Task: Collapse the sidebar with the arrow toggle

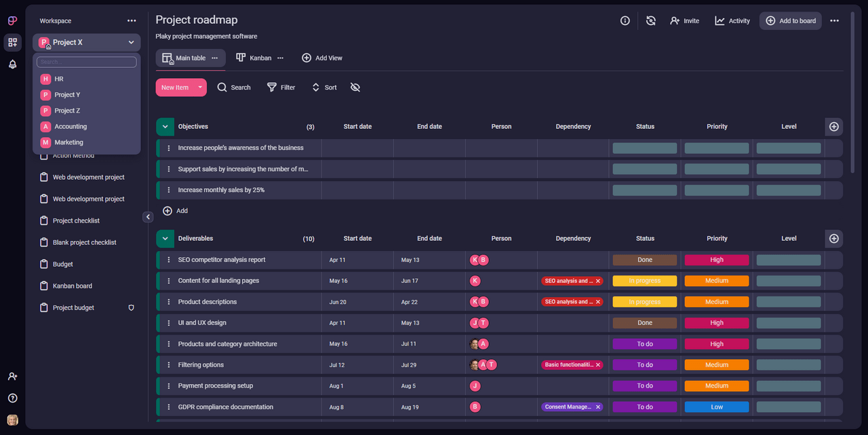Action: coord(148,217)
